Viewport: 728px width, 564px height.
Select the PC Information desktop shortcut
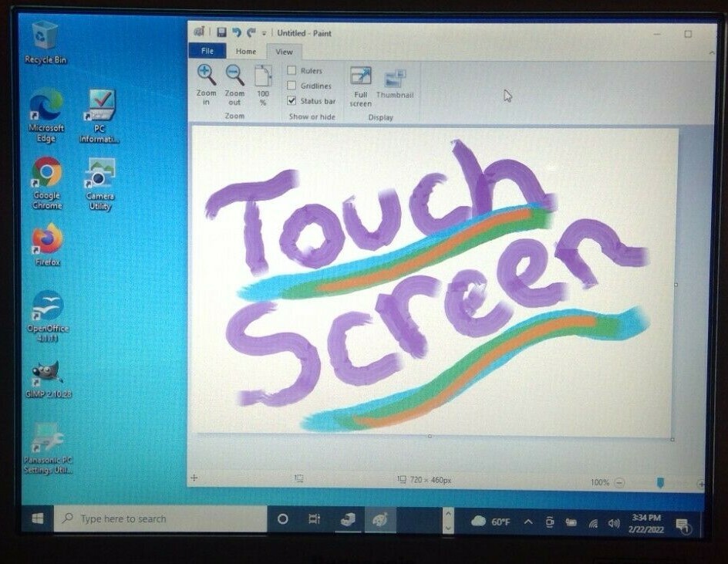[x=99, y=117]
